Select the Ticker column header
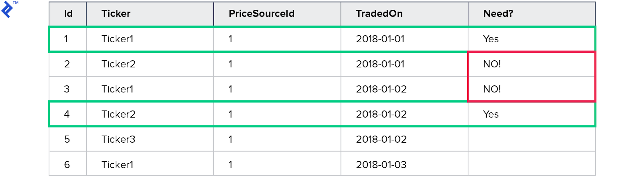 (x=116, y=14)
